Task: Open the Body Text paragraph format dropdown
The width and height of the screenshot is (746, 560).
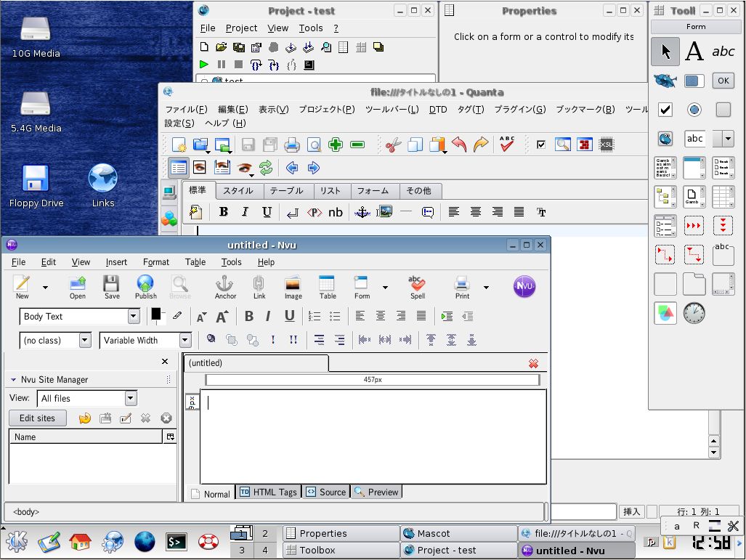Action: (134, 316)
